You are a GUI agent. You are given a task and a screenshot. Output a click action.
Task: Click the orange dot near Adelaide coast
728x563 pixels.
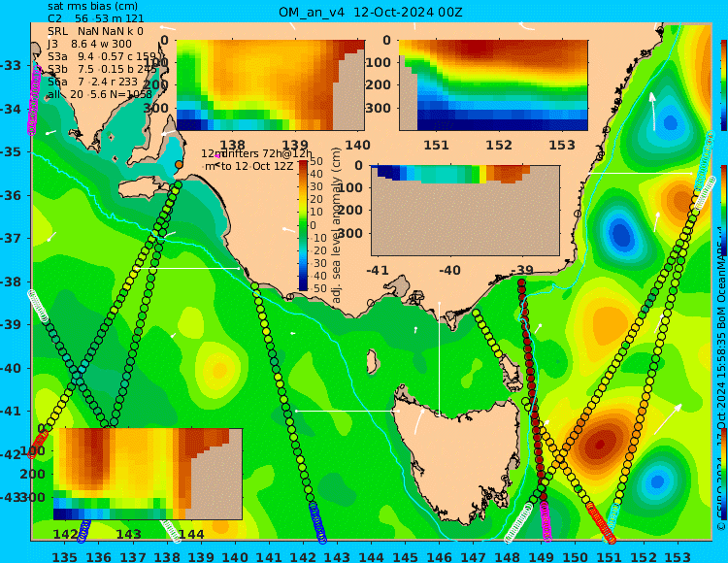pyautogui.click(x=180, y=164)
